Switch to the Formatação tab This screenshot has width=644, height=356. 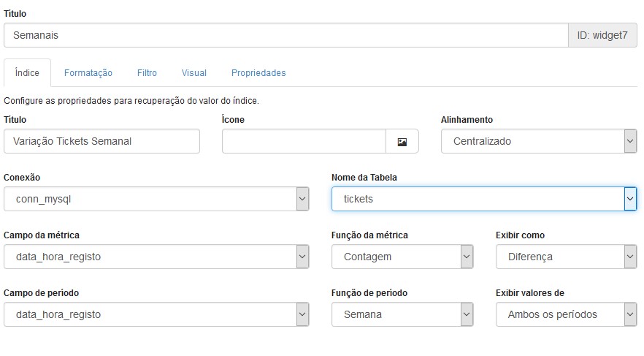[x=88, y=73]
